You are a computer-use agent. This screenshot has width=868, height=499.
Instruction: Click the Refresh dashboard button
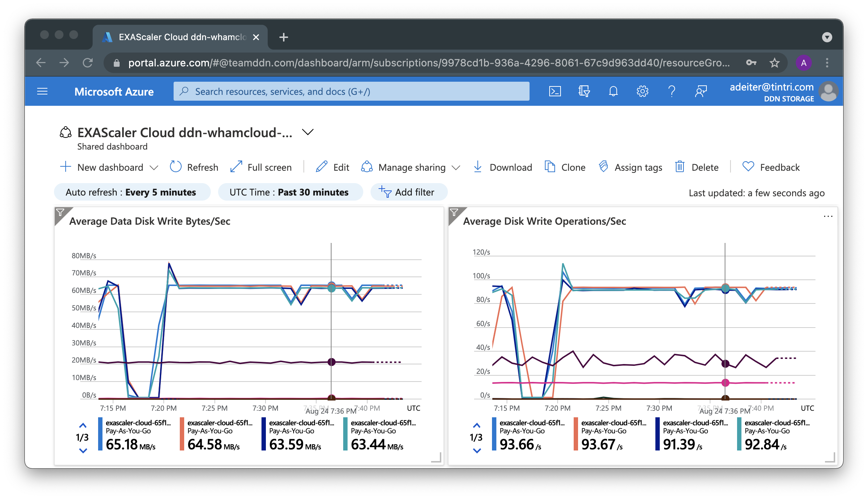point(194,167)
